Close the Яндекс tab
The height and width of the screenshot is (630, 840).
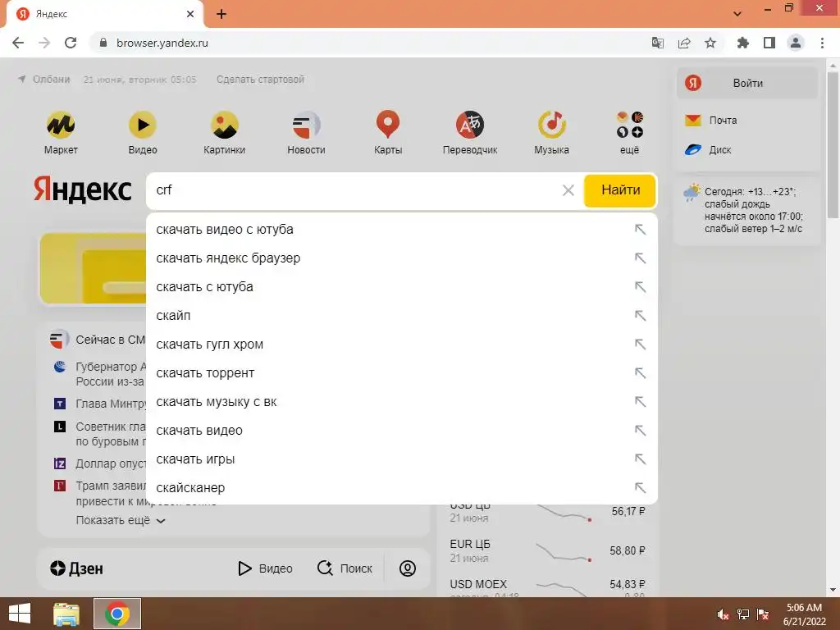click(190, 14)
